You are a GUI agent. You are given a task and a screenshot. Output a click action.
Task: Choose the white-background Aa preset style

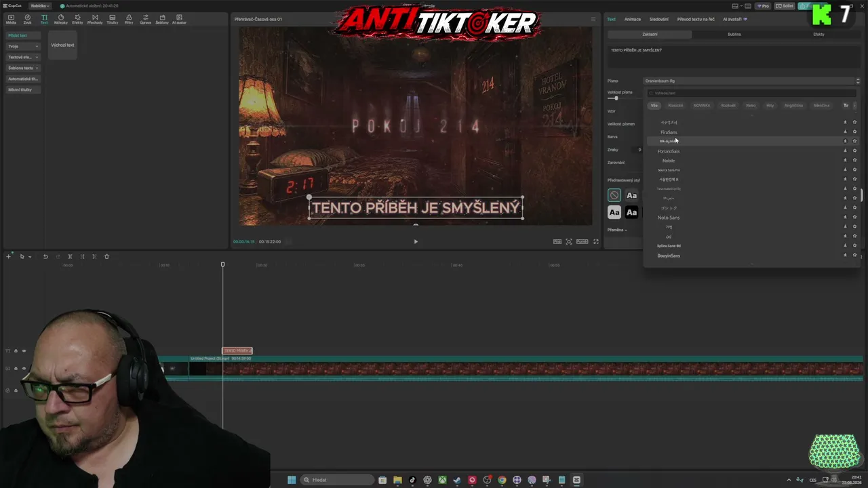(614, 213)
